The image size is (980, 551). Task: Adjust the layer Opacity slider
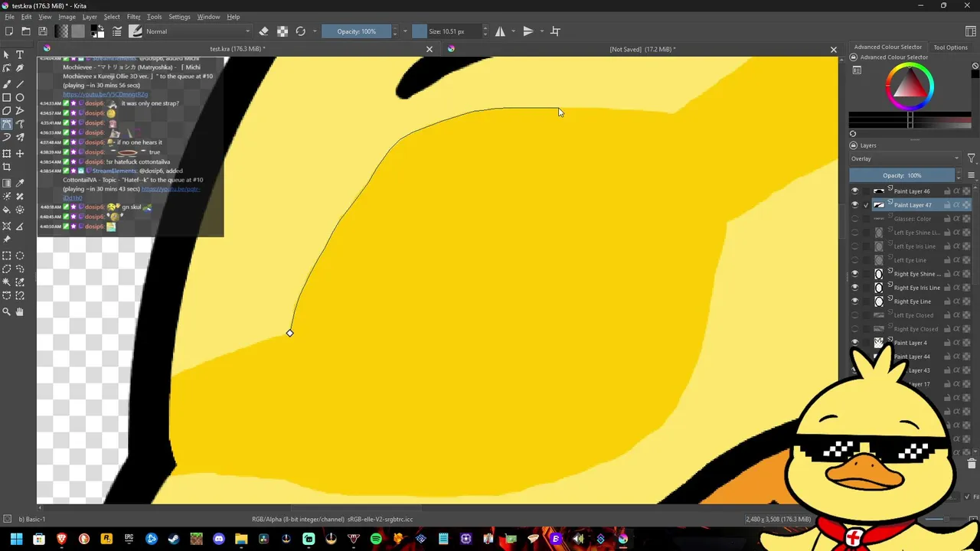click(x=902, y=175)
